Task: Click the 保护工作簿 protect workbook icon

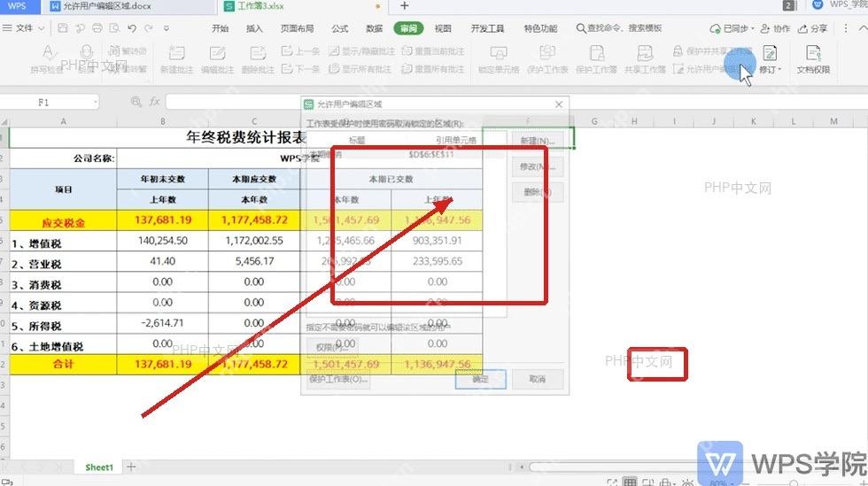Action: coord(596,53)
